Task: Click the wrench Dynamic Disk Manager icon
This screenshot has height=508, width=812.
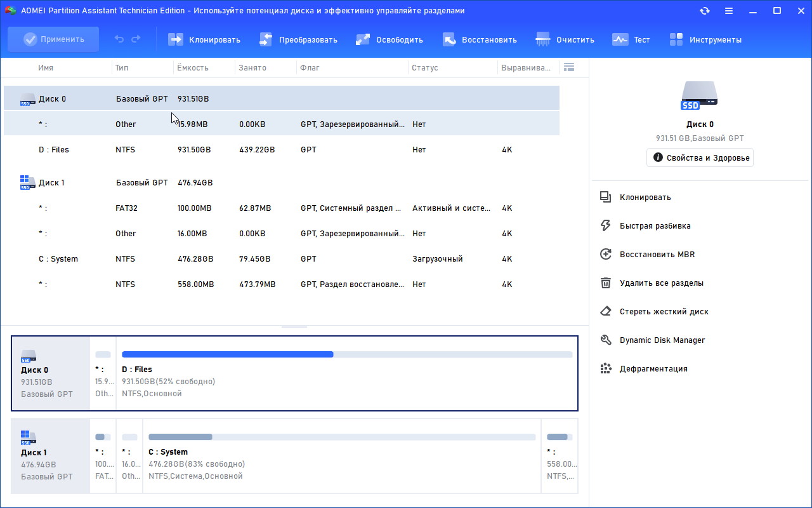Action: point(606,340)
